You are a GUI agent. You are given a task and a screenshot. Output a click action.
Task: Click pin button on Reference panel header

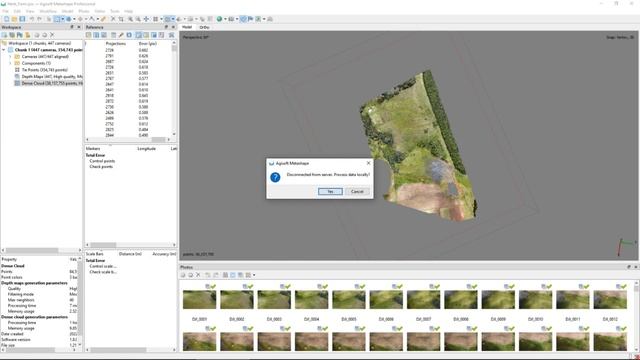click(x=166, y=27)
